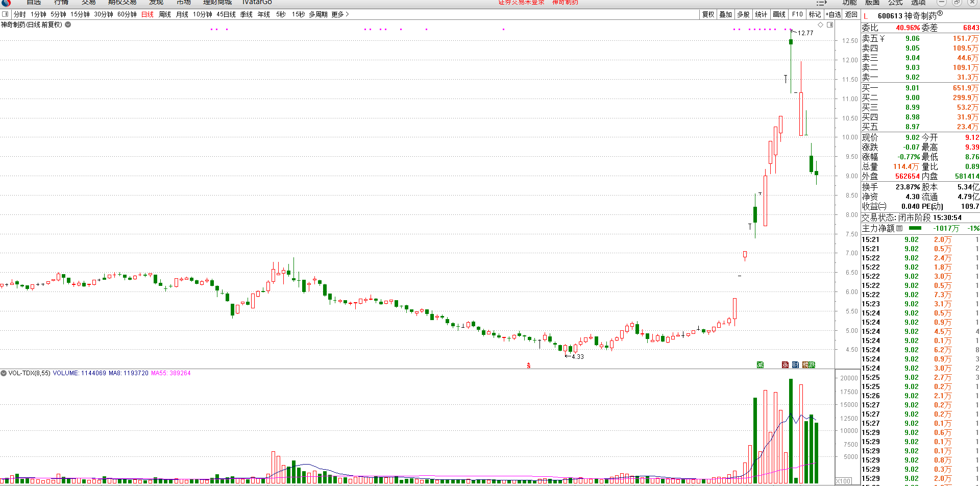980x486 pixels.
Task: Click the 榜 ranking marker icon
Action: pos(805,364)
